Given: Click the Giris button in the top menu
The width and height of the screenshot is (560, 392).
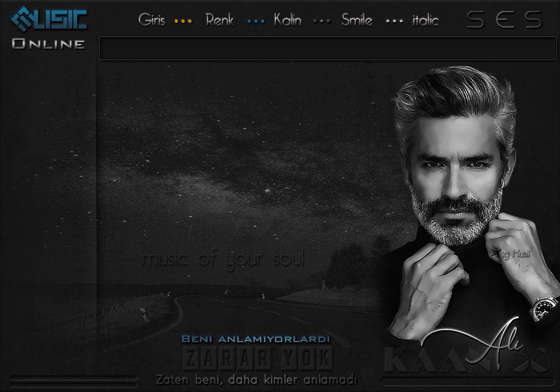Looking at the screenshot, I should pyautogui.click(x=152, y=20).
